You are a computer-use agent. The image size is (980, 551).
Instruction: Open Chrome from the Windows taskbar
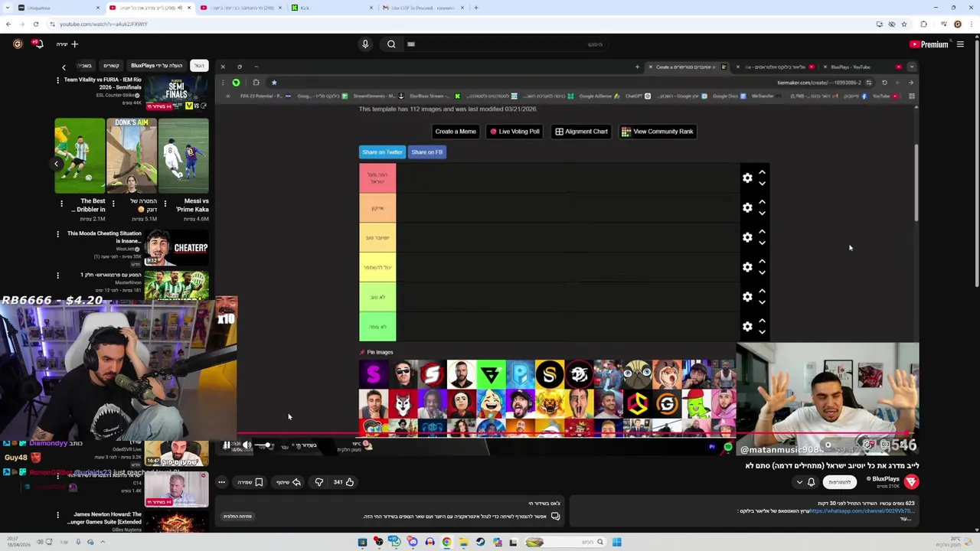pos(446,543)
